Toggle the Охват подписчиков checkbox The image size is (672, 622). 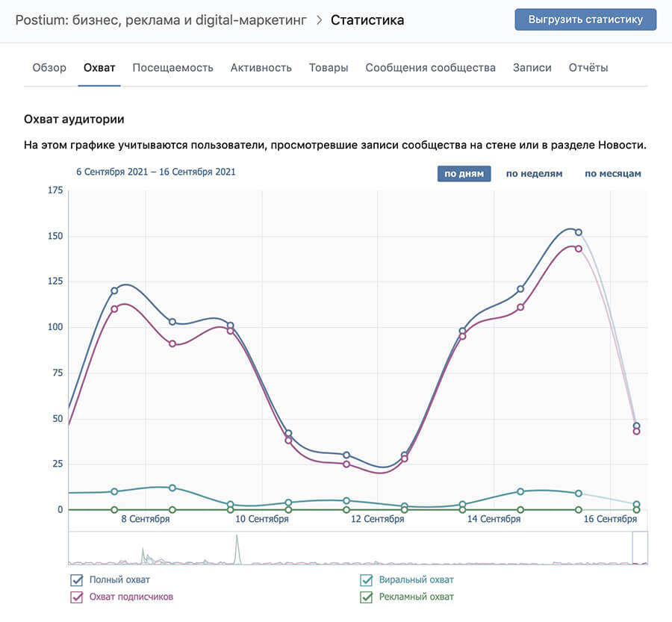pos(76,597)
